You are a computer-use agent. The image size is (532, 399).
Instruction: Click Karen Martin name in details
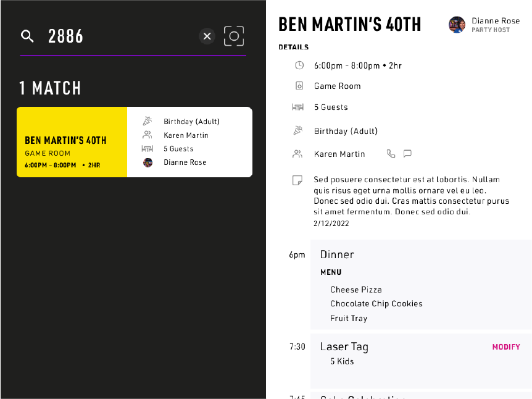pos(339,154)
